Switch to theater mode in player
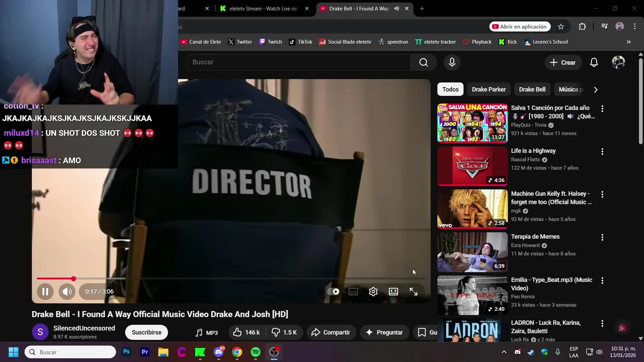Image resolution: width=644 pixels, height=362 pixels. [x=393, y=292]
